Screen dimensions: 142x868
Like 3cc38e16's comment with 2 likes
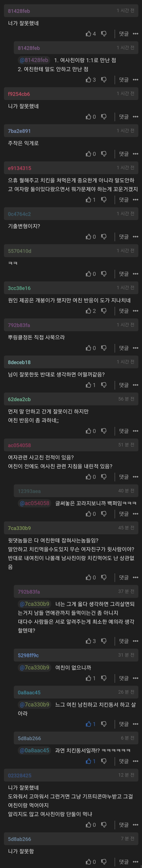click(x=89, y=311)
